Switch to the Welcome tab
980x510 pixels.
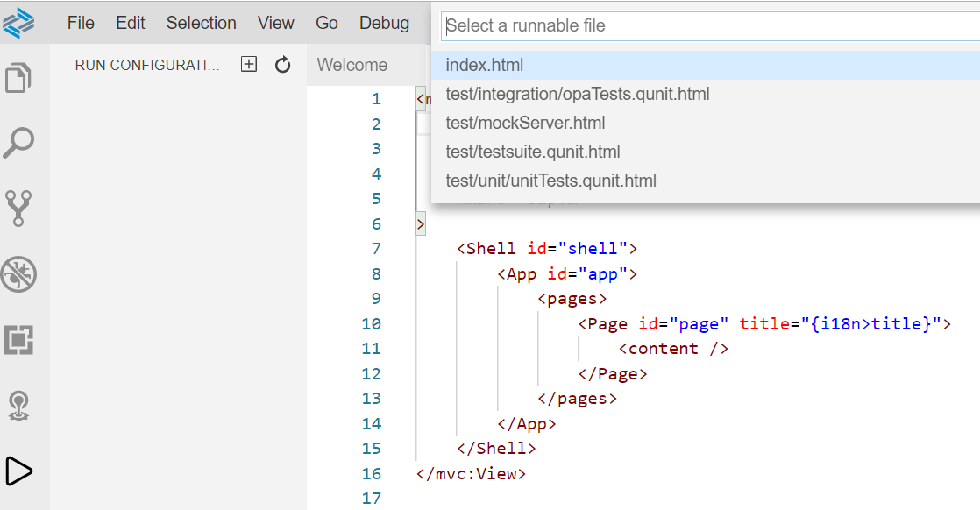pyautogui.click(x=352, y=64)
